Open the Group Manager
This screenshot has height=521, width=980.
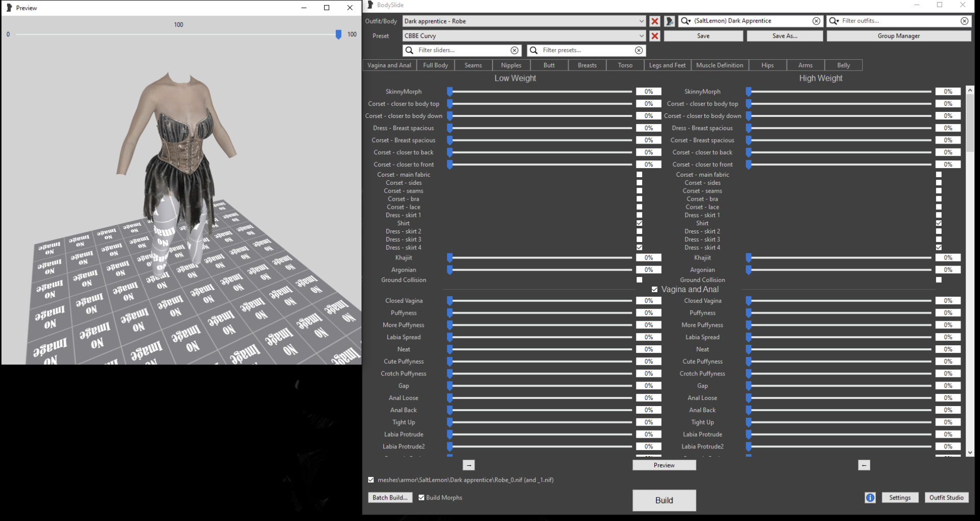[899, 36]
